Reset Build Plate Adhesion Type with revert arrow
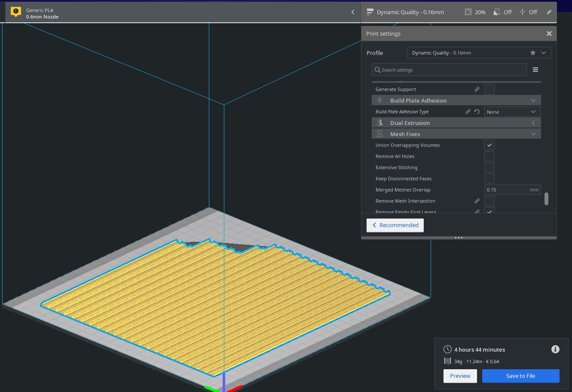 tap(477, 112)
